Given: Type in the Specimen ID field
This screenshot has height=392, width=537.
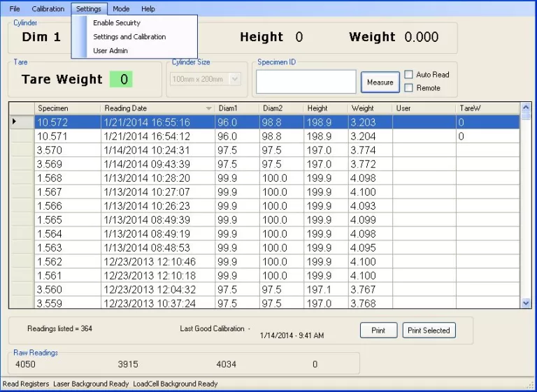Looking at the screenshot, I should 306,82.
